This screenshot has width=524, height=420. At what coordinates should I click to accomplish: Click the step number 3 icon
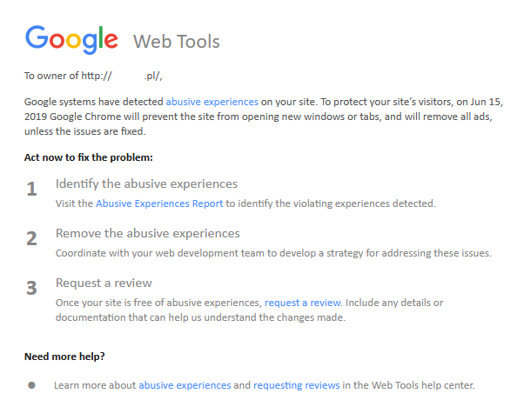coord(32,288)
